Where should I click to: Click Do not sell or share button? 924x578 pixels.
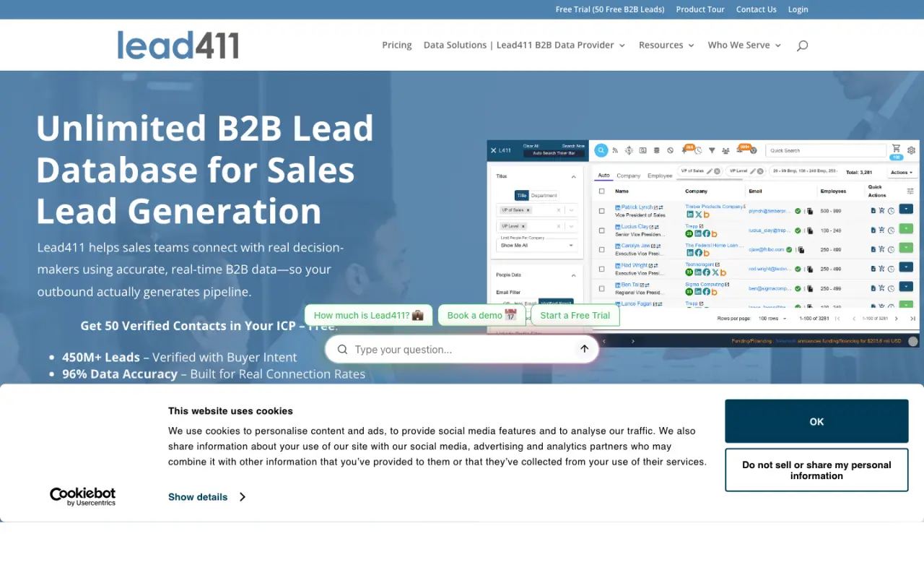816,470
